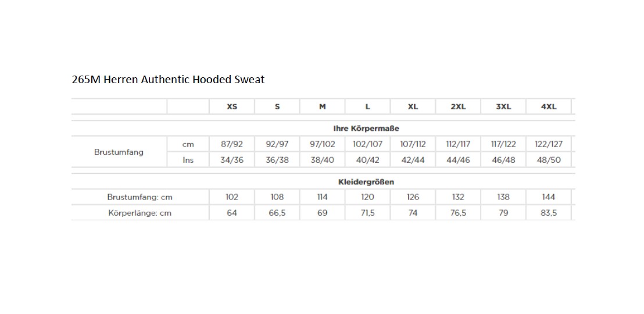Screen dimensions: 644x314
Task: Select the 107/112 cm chest cell
Action: point(413,144)
